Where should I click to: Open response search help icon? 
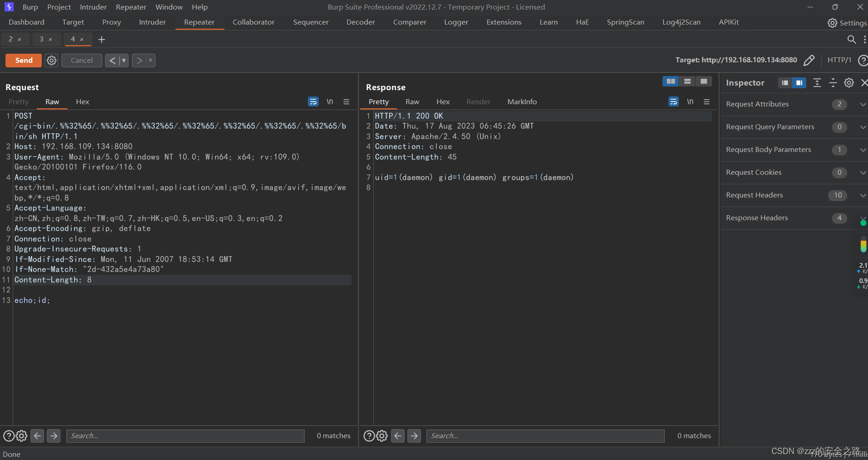click(369, 436)
